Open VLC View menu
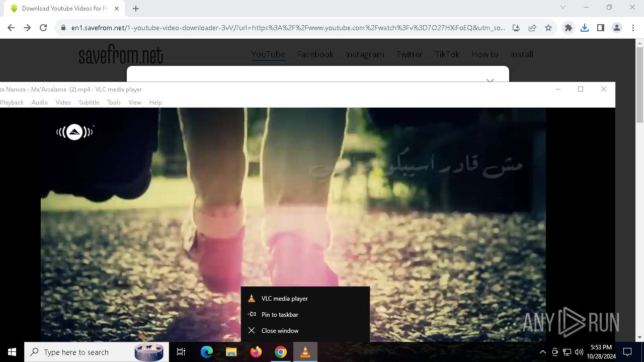This screenshot has width=644, height=362. click(135, 102)
